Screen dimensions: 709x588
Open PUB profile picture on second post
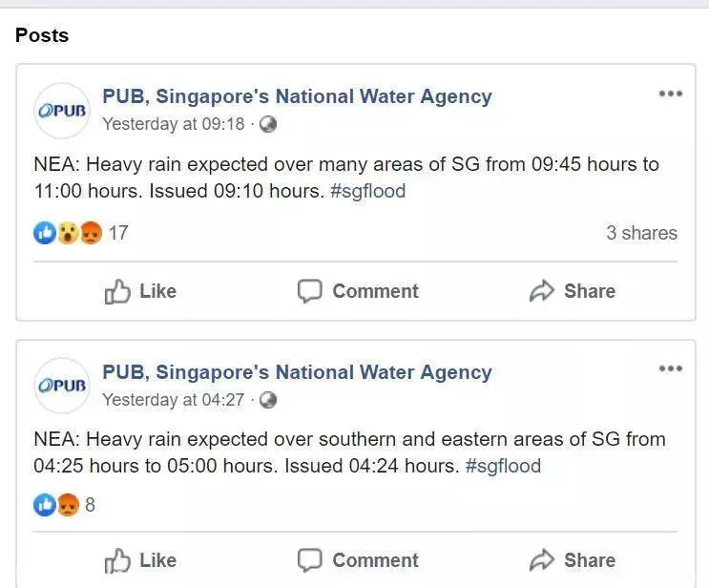pos(62,386)
